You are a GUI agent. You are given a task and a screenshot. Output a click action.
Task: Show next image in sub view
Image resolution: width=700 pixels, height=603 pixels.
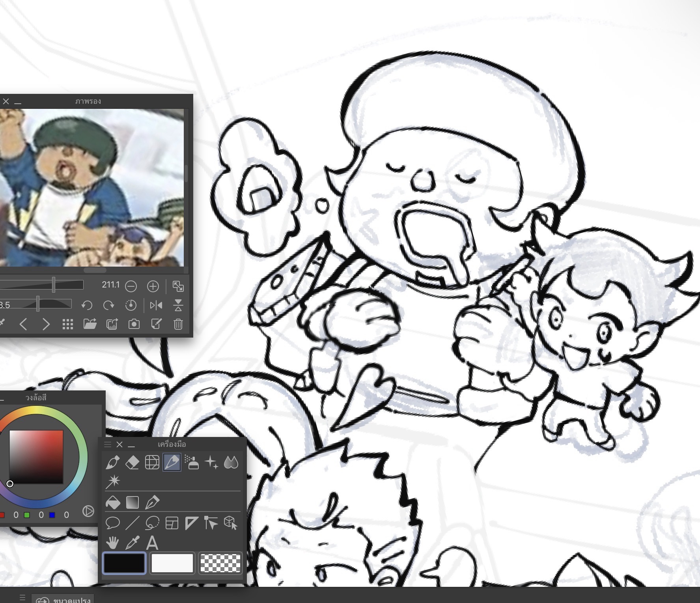pyautogui.click(x=46, y=325)
